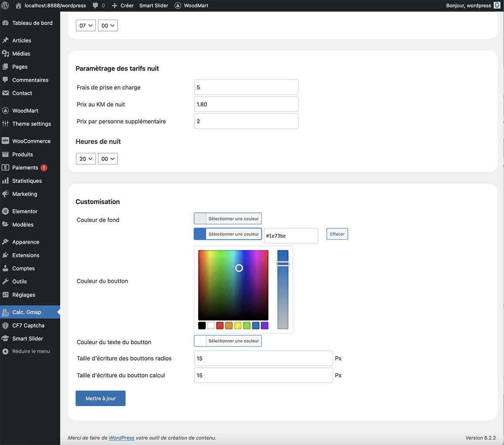Open Créer menu in admin bar
The image size is (504, 445).
pyautogui.click(x=123, y=5)
